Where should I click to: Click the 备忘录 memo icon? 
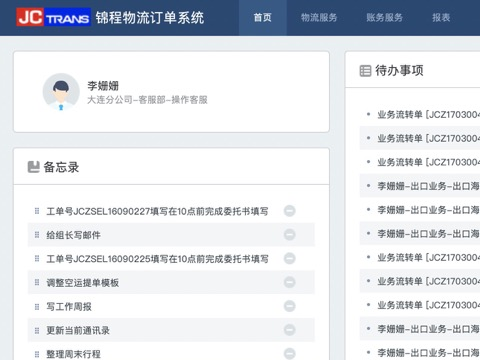point(33,167)
